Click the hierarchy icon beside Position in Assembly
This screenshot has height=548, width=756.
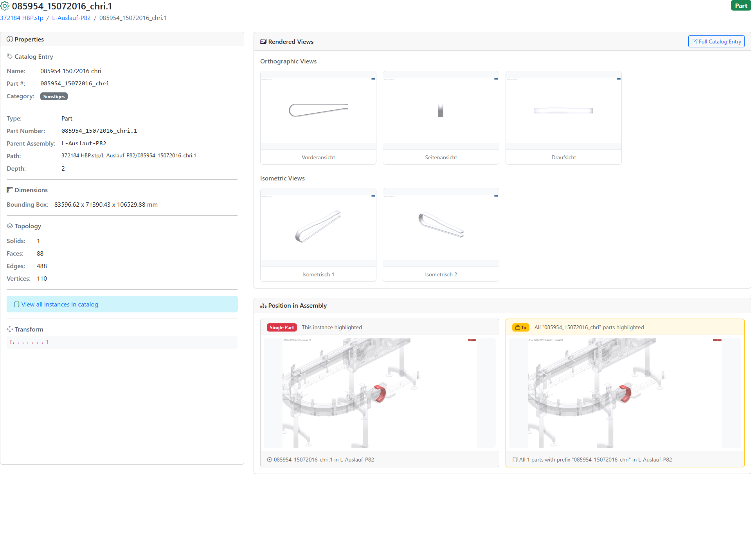click(263, 305)
